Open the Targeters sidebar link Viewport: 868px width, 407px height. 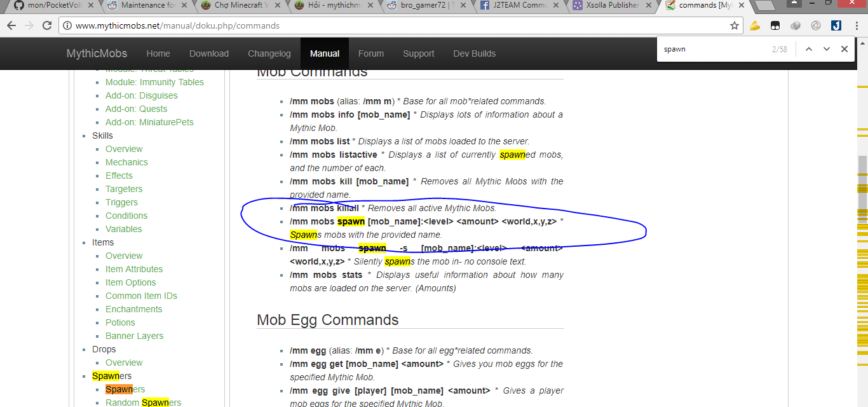tap(124, 189)
